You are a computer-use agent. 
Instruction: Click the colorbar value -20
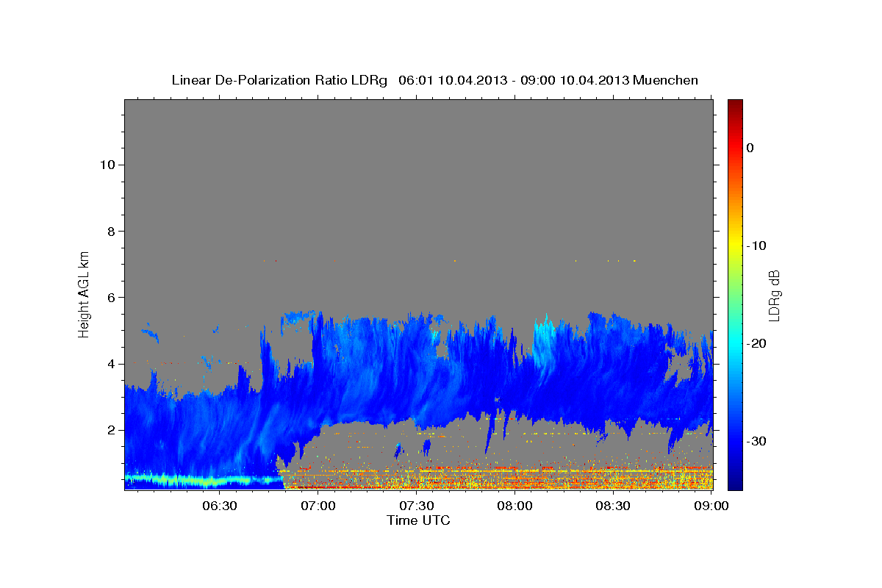[757, 343]
